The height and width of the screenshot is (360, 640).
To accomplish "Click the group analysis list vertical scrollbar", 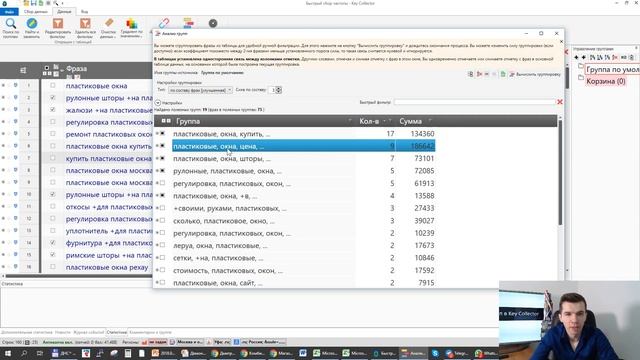I will 560,171.
